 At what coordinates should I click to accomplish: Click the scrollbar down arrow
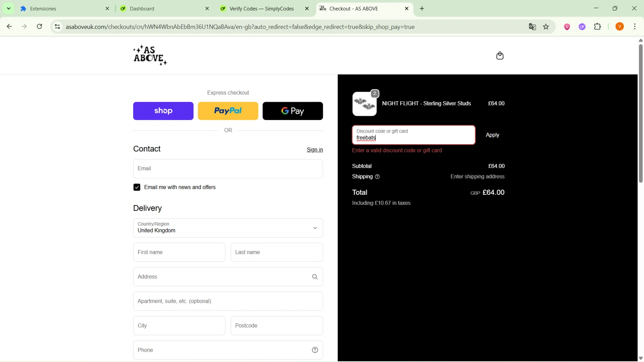[x=641, y=359]
